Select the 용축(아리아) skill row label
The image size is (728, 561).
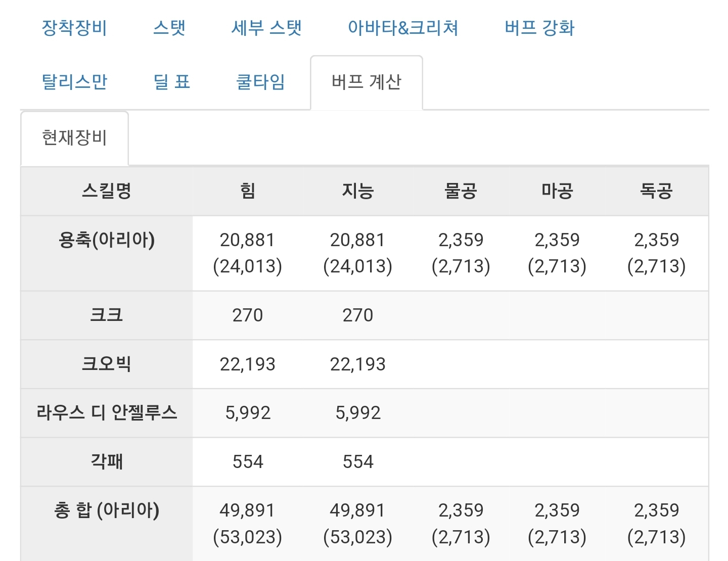[x=107, y=240]
